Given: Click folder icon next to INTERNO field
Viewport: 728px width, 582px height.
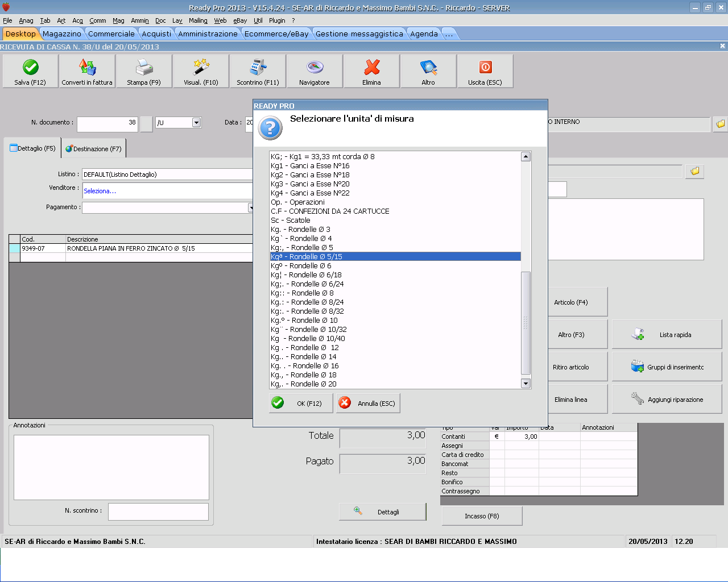Looking at the screenshot, I should tap(720, 123).
